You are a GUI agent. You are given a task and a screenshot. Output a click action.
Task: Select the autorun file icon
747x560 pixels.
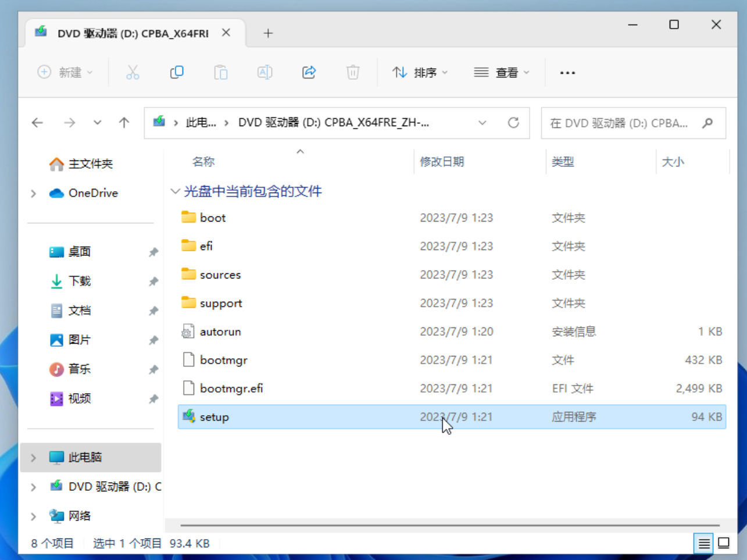click(188, 331)
